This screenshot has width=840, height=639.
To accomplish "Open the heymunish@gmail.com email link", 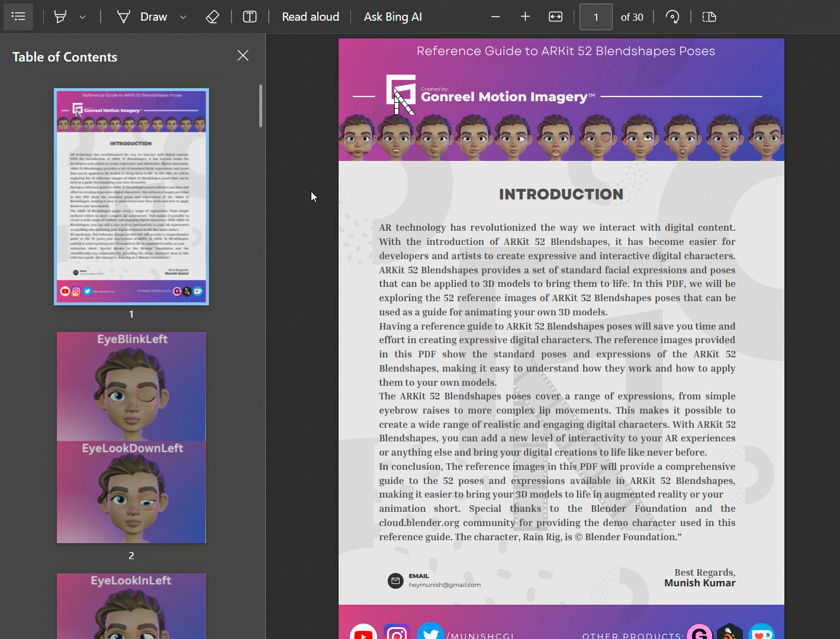I will [x=444, y=585].
